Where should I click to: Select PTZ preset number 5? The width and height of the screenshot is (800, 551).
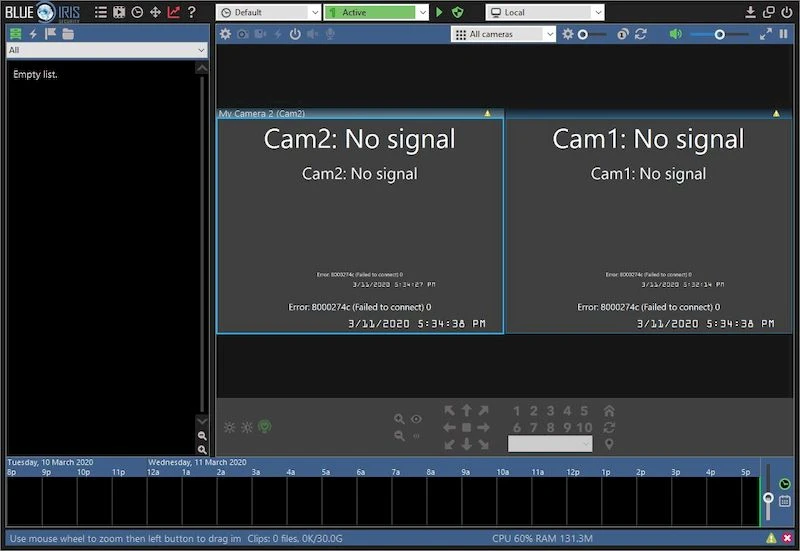584,411
